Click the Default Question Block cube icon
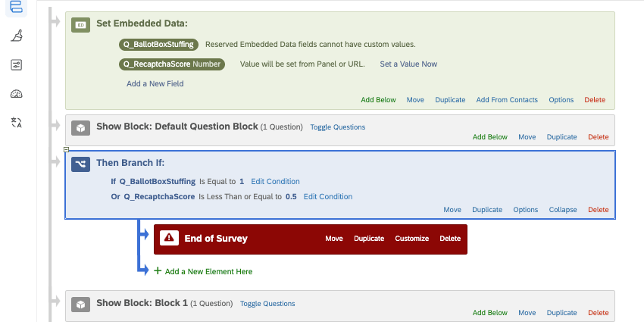Viewport: 644px width, 322px height. [x=81, y=127]
